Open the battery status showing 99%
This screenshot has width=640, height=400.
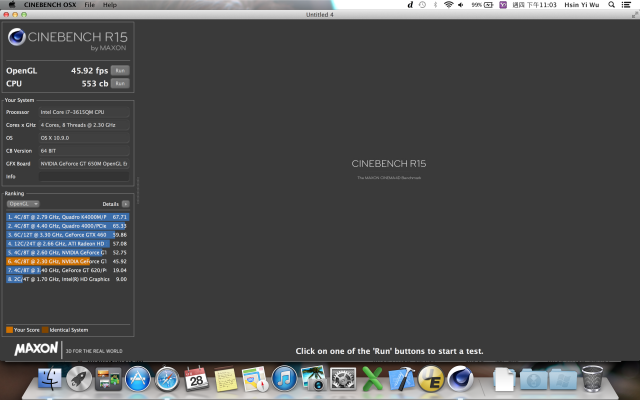coord(482,4)
